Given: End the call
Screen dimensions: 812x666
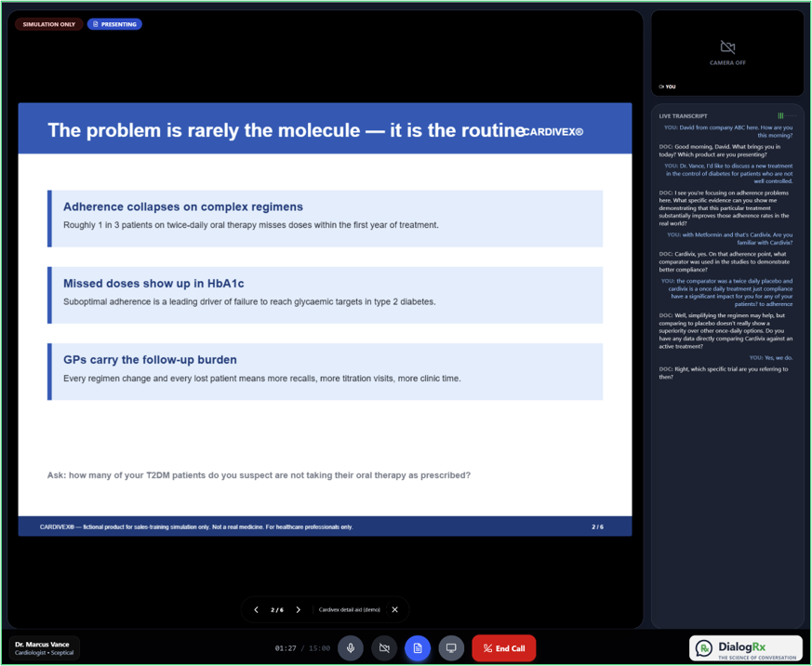Looking at the screenshot, I should 503,648.
